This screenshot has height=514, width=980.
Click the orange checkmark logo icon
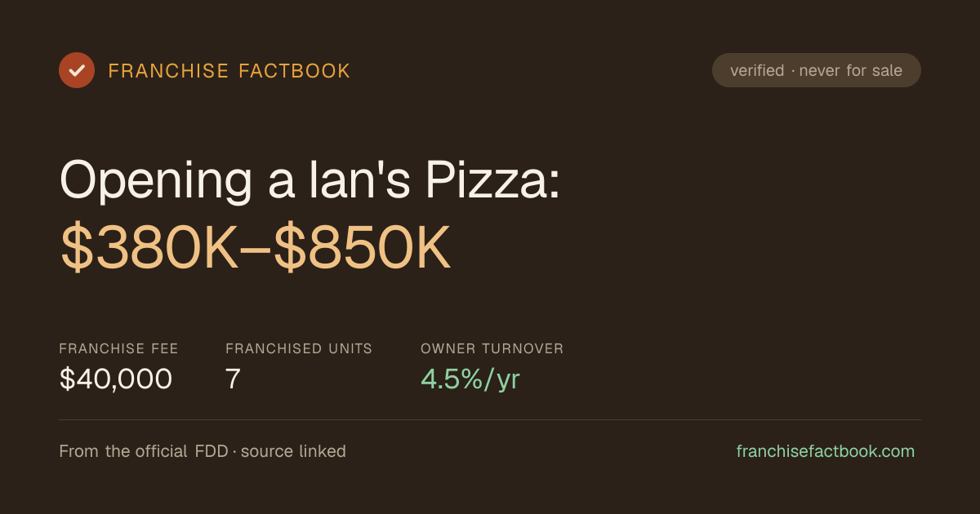pyautogui.click(x=77, y=70)
